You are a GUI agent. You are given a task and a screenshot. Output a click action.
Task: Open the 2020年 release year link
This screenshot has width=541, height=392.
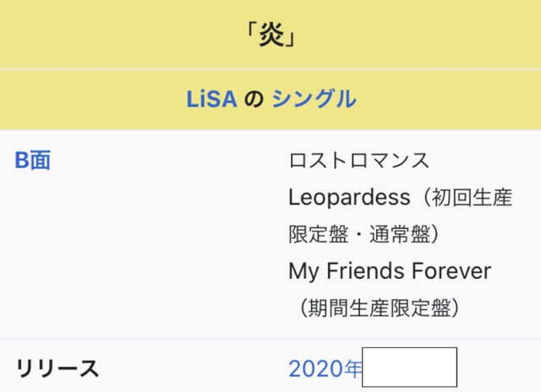(x=325, y=368)
